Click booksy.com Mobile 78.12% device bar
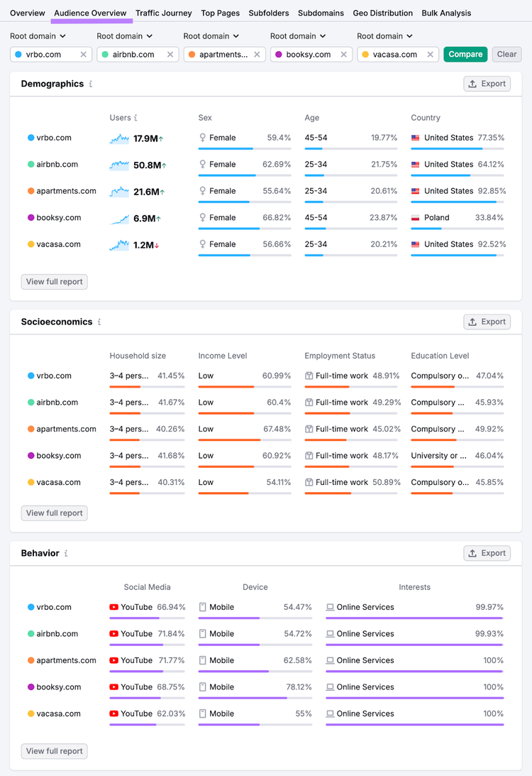 [255, 699]
